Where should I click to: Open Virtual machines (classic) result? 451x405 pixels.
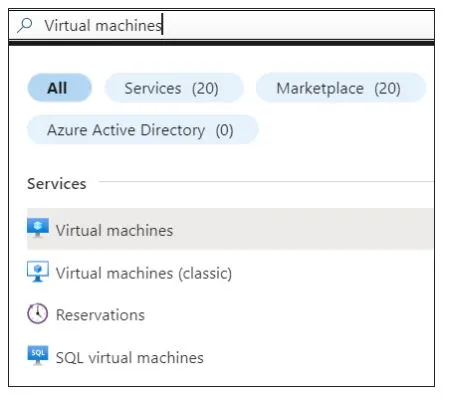coord(230,273)
